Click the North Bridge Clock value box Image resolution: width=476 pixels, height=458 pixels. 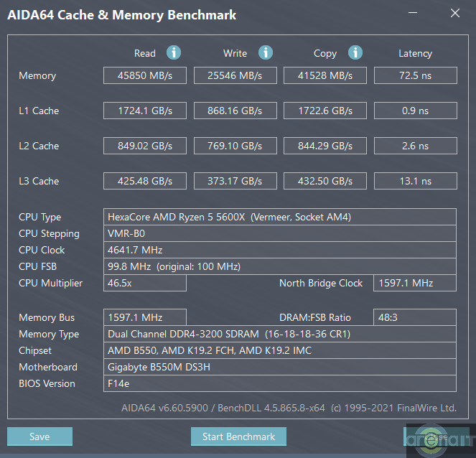(415, 283)
